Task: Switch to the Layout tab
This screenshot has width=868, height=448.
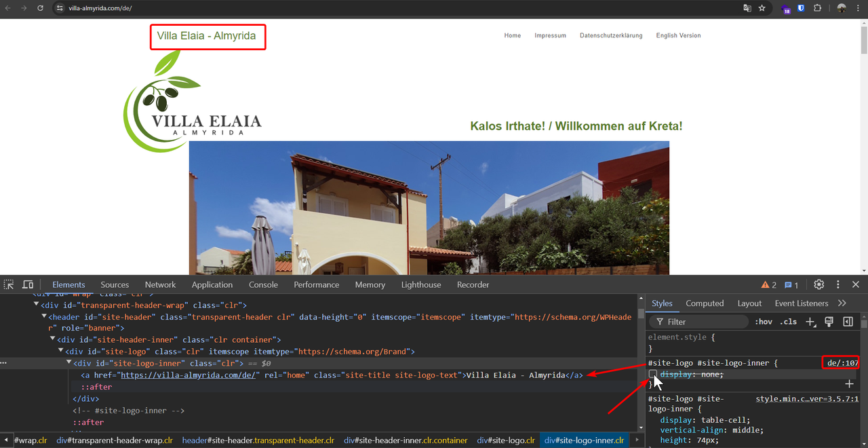Action: click(x=749, y=303)
